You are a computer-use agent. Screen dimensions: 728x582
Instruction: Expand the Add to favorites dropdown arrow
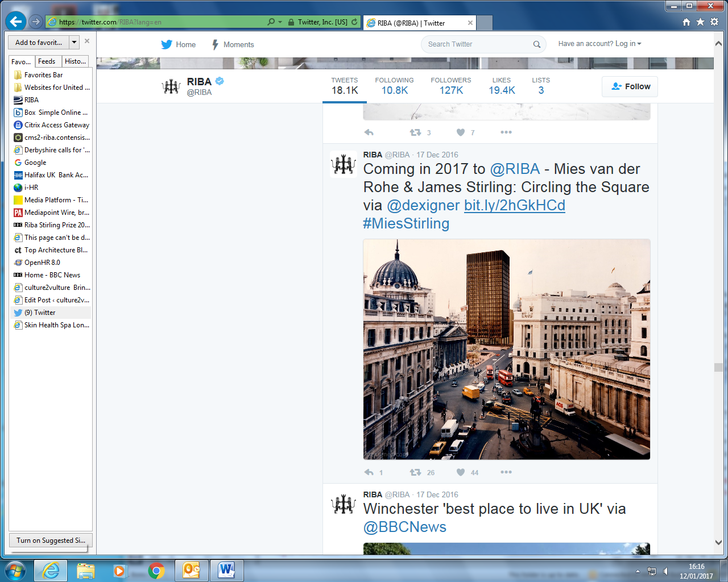[x=75, y=43]
